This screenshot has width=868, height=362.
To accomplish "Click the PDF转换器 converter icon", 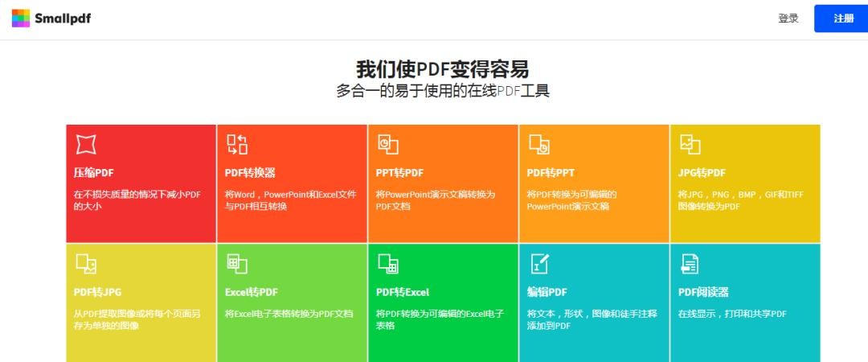I will pyautogui.click(x=236, y=144).
